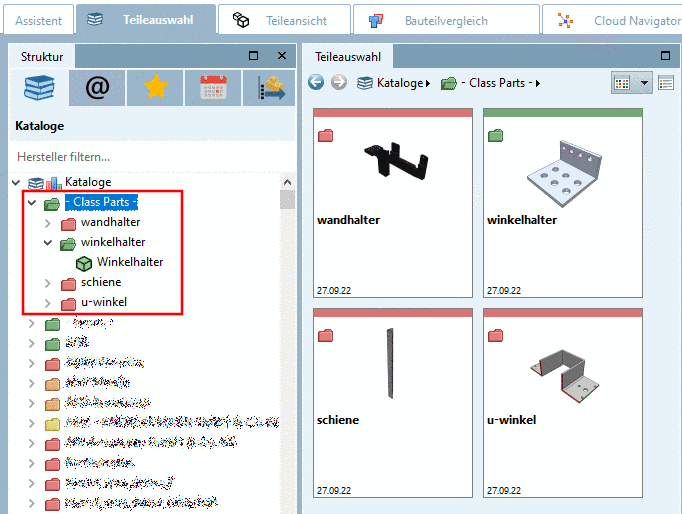Image resolution: width=682 pixels, height=514 pixels.
Task: Expand the wandhalter tree node
Action: [x=48, y=223]
